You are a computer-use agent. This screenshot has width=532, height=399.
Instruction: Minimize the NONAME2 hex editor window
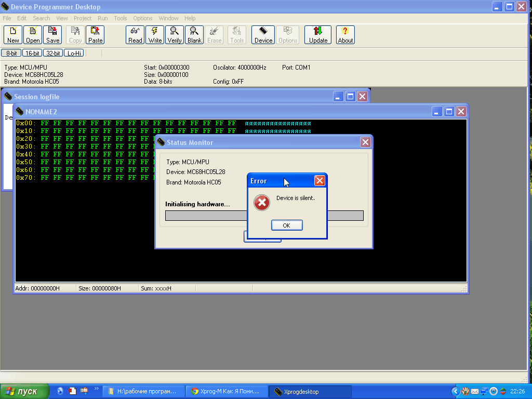coord(436,112)
